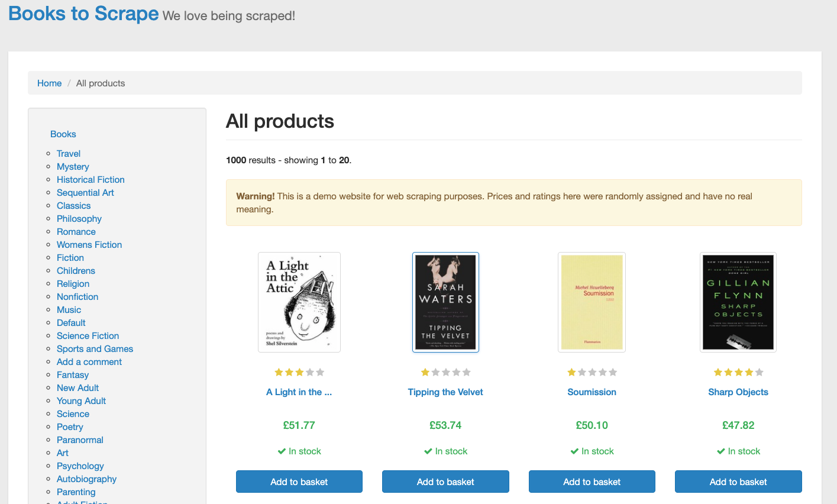
Task: Open Soumission's product page via its title
Action: click(x=592, y=392)
